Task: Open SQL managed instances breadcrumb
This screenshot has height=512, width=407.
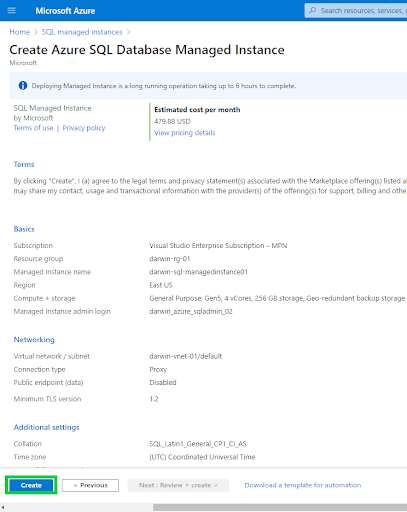Action: pos(82,32)
